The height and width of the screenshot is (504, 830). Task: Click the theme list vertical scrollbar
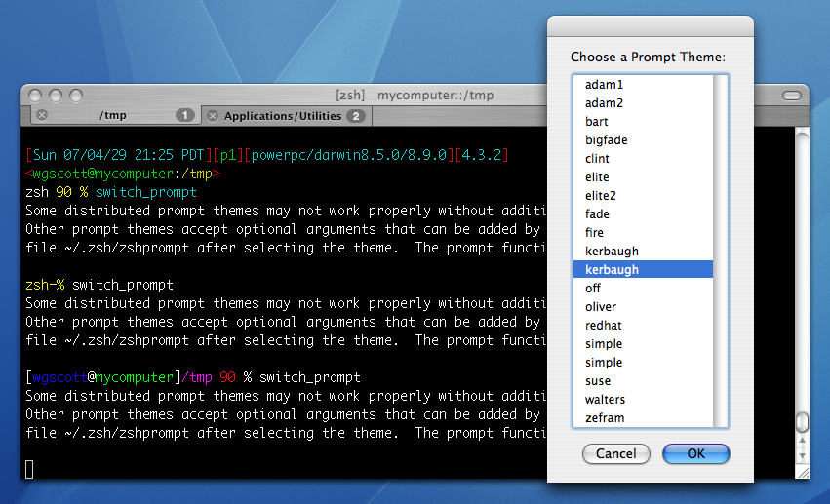point(720,252)
